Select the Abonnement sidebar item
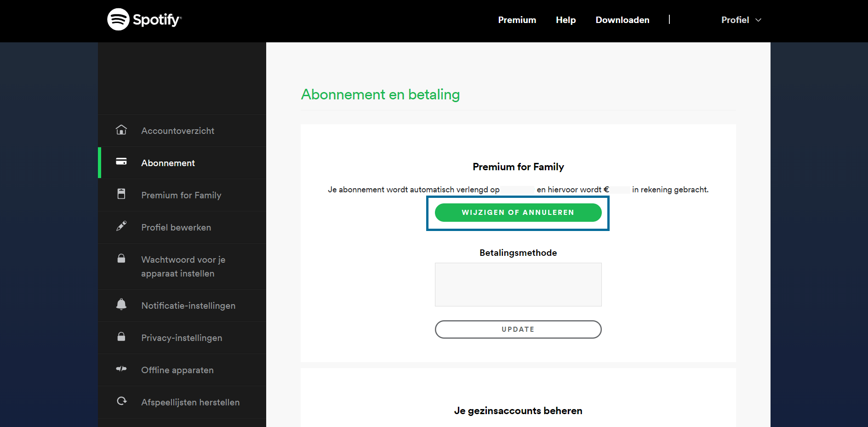Image resolution: width=868 pixels, height=427 pixels. (x=182, y=163)
